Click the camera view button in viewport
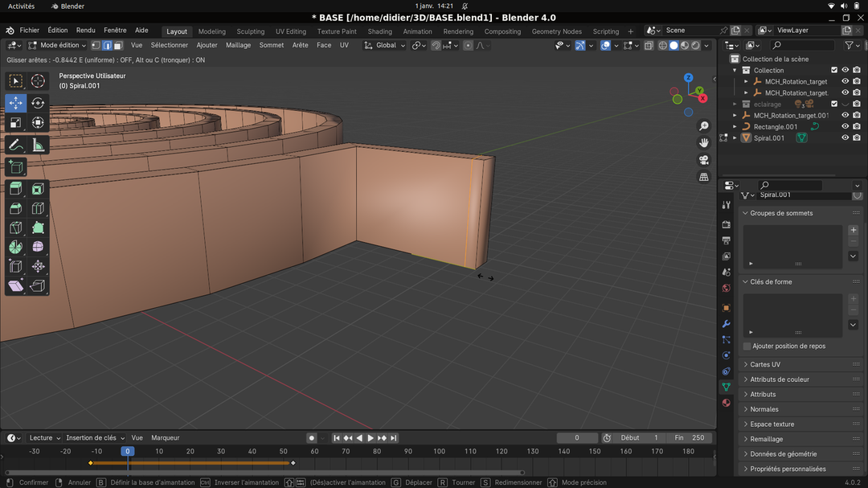This screenshot has width=868, height=488. coord(704,160)
